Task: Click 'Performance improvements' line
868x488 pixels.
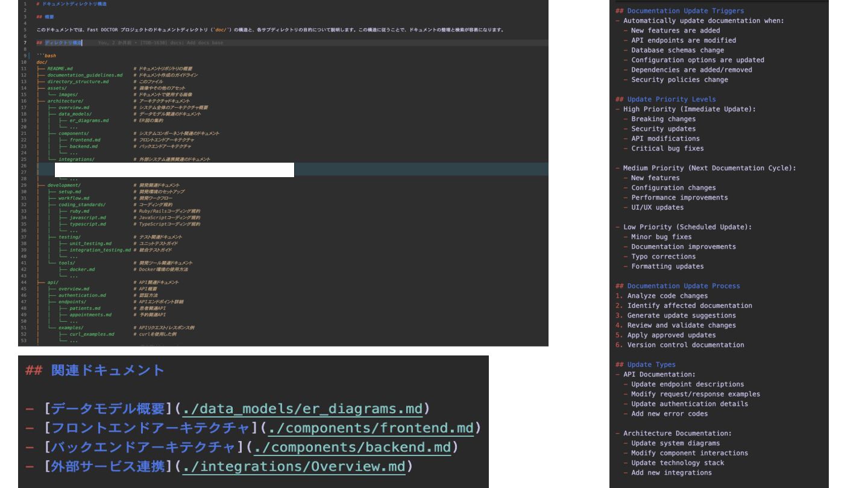Action: [x=679, y=198]
